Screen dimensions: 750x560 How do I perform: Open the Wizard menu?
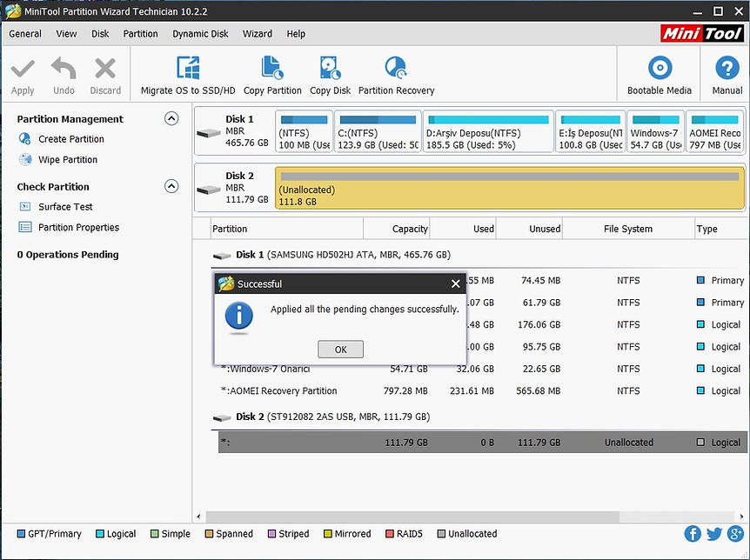(257, 34)
